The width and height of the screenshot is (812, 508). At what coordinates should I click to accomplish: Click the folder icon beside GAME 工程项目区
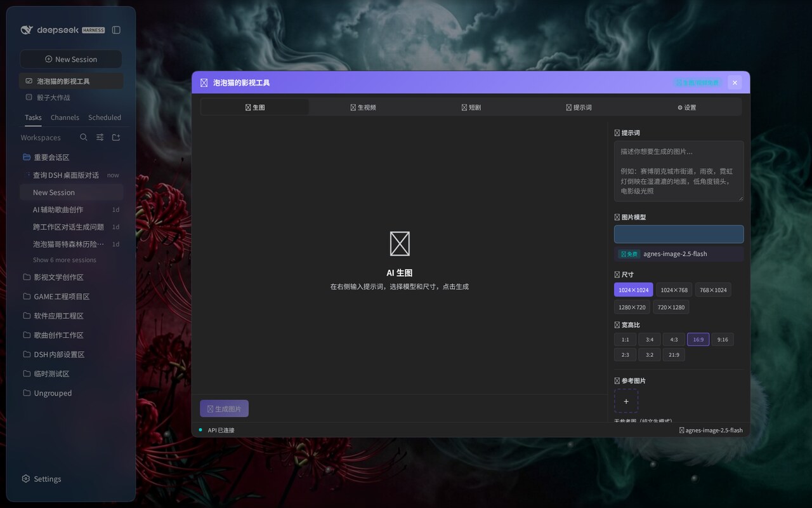27,297
